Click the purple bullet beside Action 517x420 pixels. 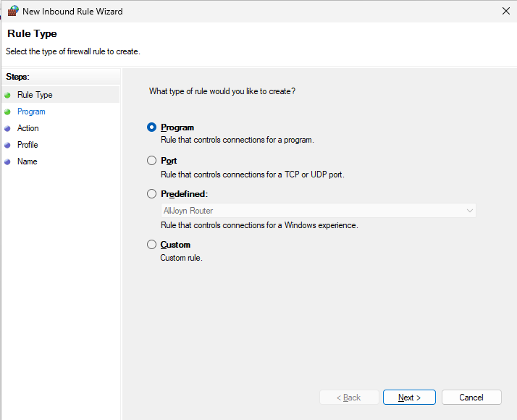click(x=7, y=129)
